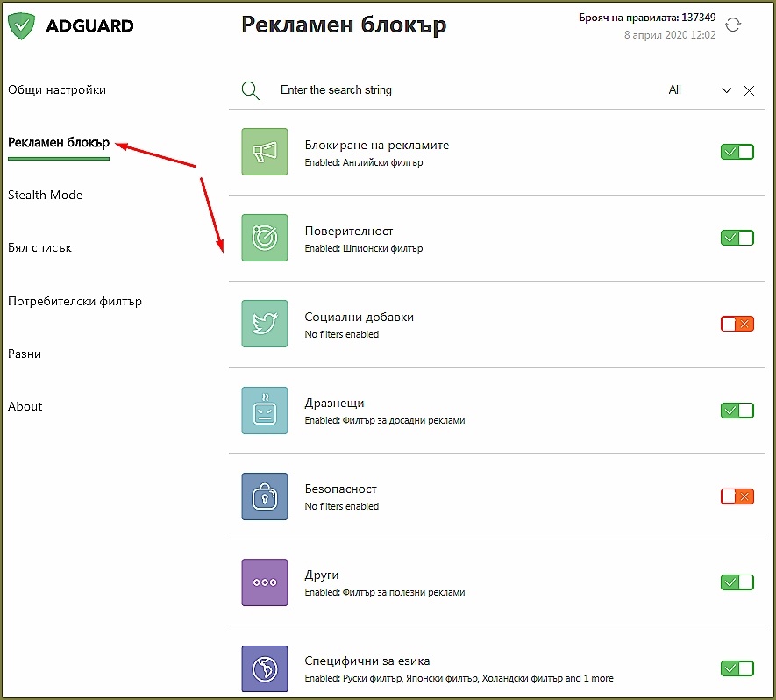The image size is (776, 700).
Task: Open the padlock icon for Безопасност
Action: (265, 496)
